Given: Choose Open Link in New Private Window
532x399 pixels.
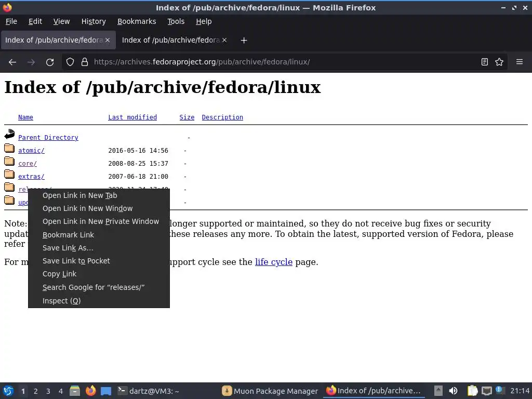Looking at the screenshot, I should pyautogui.click(x=99, y=221).
